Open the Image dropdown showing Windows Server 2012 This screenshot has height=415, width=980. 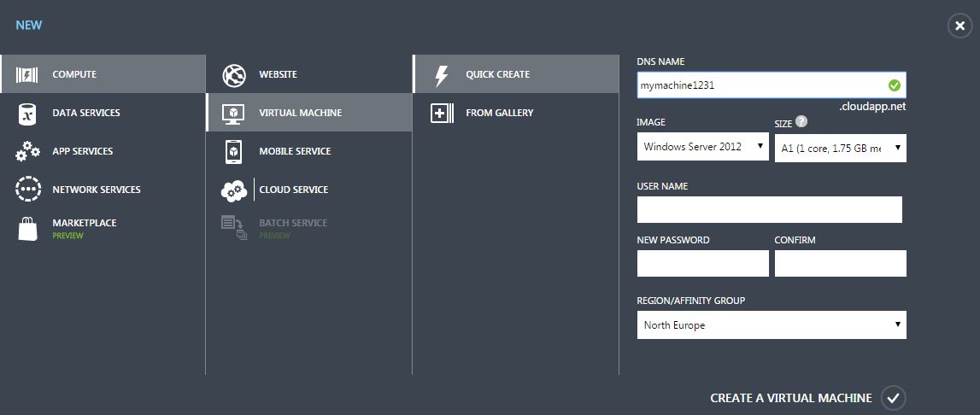[x=703, y=146]
